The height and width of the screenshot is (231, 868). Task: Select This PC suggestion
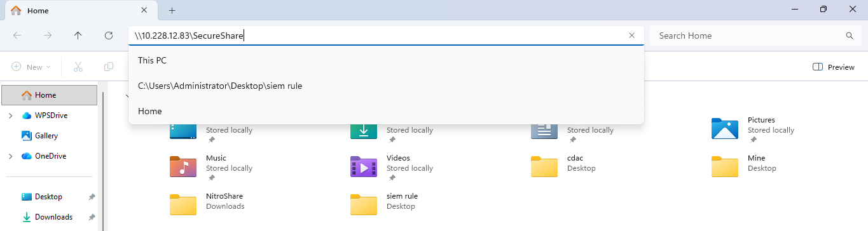[386, 60]
